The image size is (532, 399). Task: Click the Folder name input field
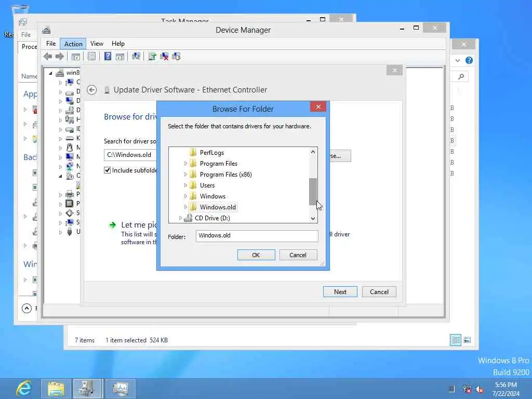257,236
